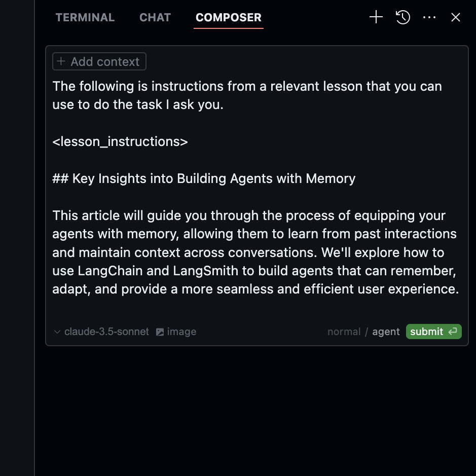Open the more actions ellipsis menu
476x476 pixels.
tap(429, 17)
